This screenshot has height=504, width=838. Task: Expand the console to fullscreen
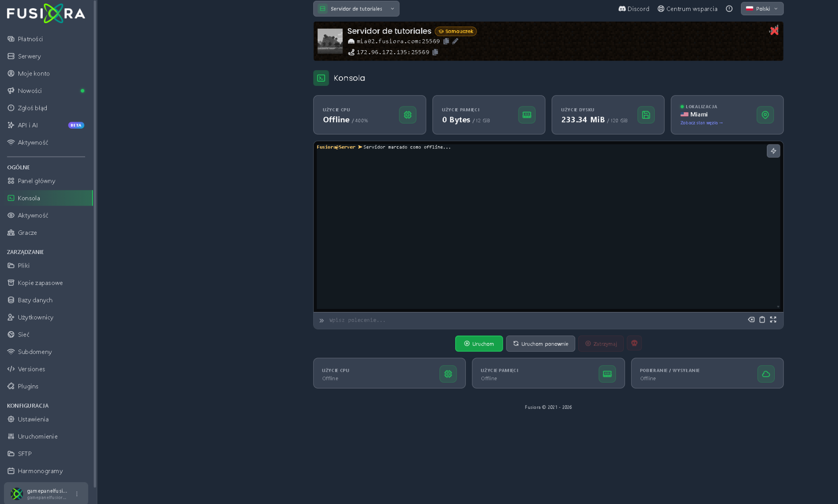point(773,320)
